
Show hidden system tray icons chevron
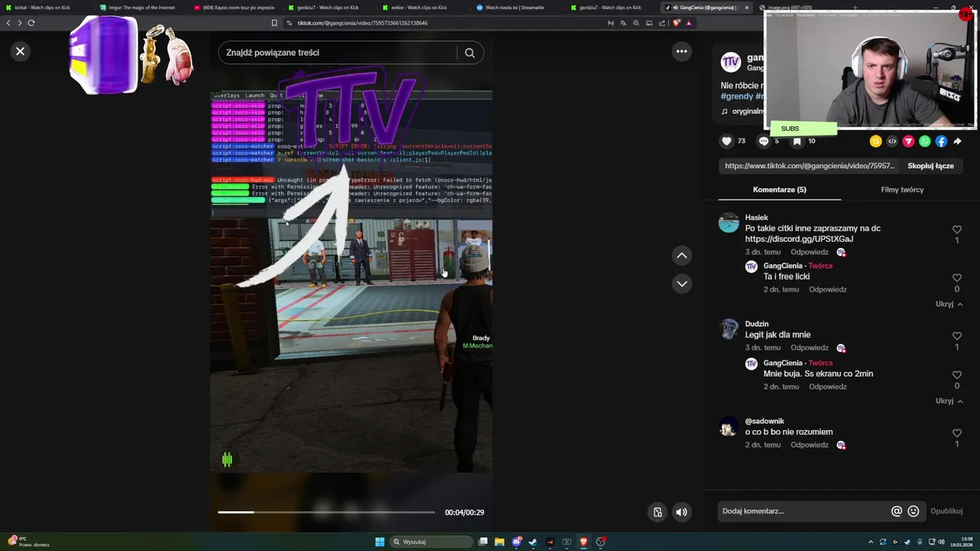[x=871, y=542]
